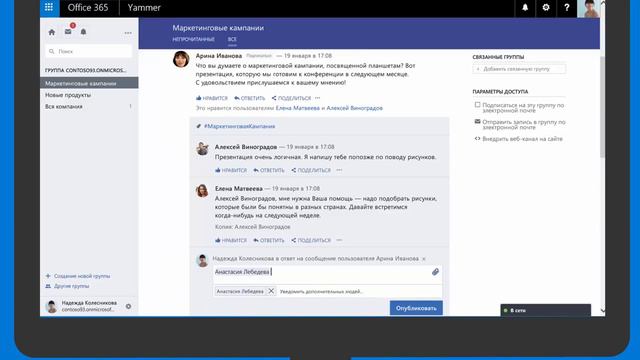Open Алексей Виноградов link in likes line

tap(355, 108)
